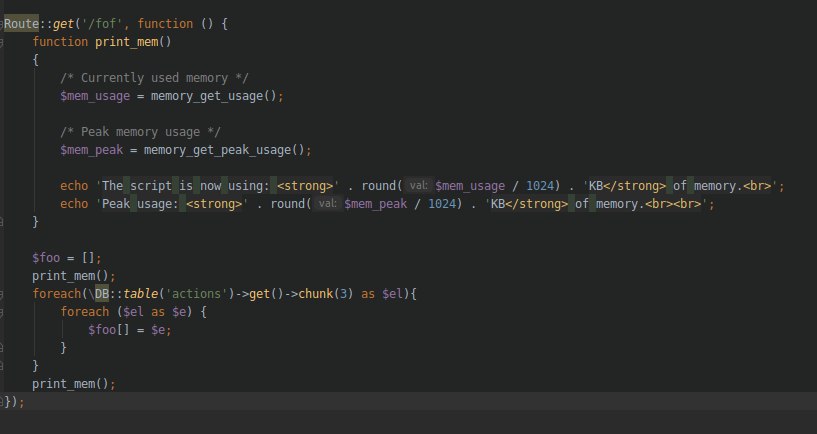Click 1024 on the $mem_usage echo line
The height and width of the screenshot is (434, 817).
(x=540, y=186)
